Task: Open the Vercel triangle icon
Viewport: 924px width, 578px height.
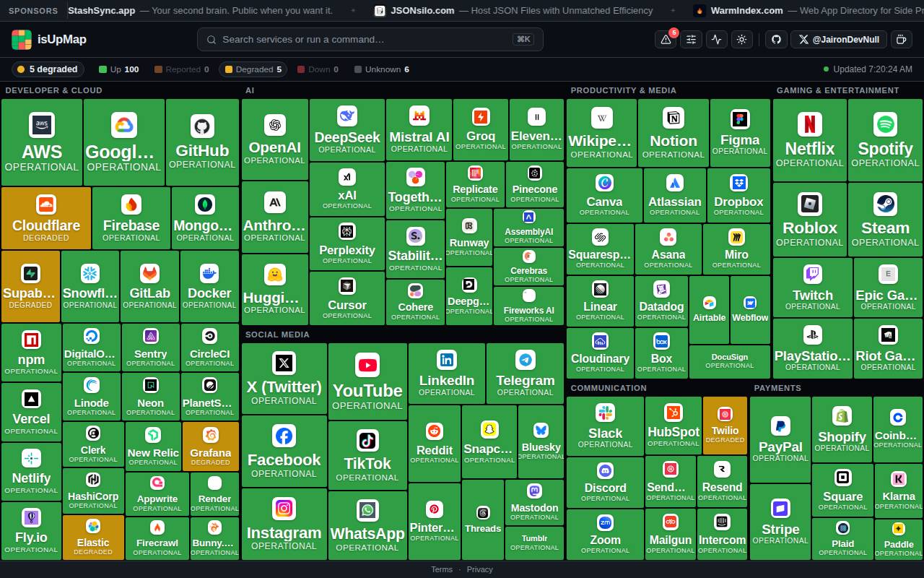Action: pos(31,399)
